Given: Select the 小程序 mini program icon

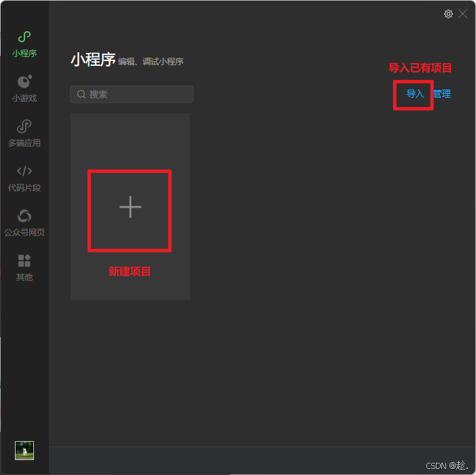Looking at the screenshot, I should (x=24, y=37).
